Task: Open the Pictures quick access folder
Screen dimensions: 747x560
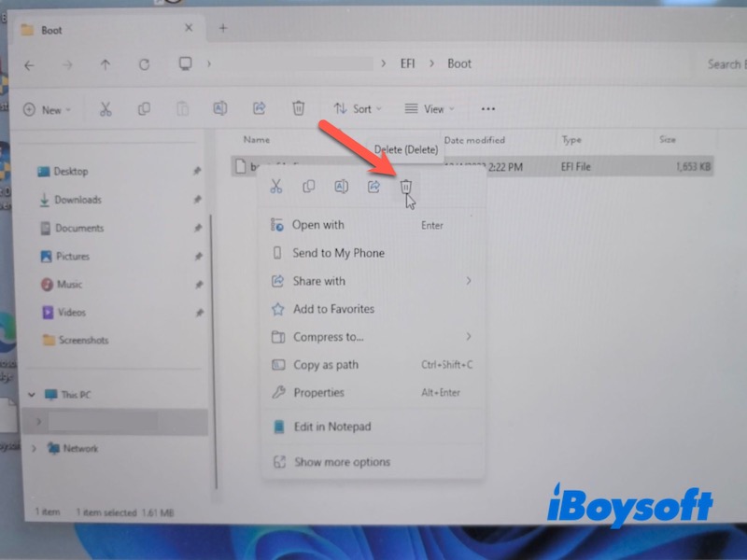Action: pos(73,256)
